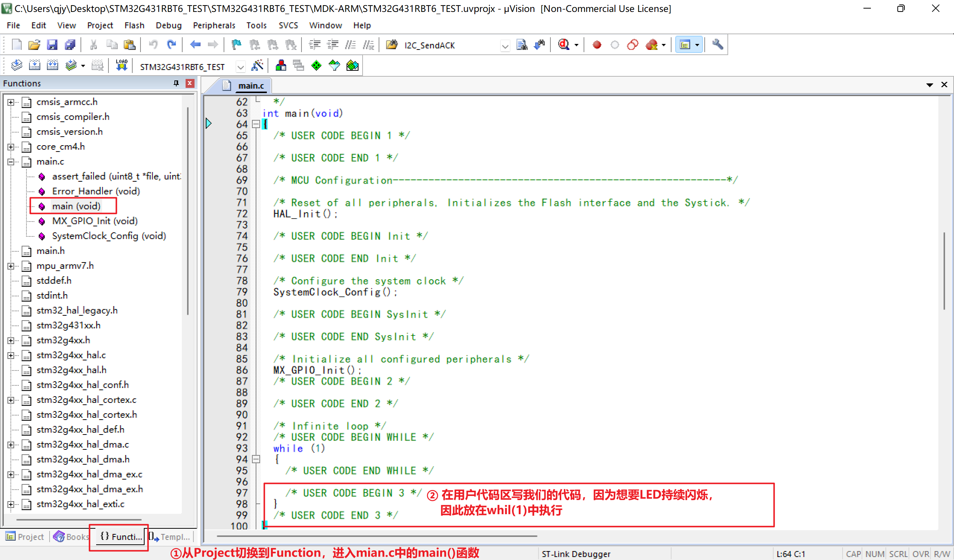
Task: Click the New file icon
Action: (x=17, y=45)
